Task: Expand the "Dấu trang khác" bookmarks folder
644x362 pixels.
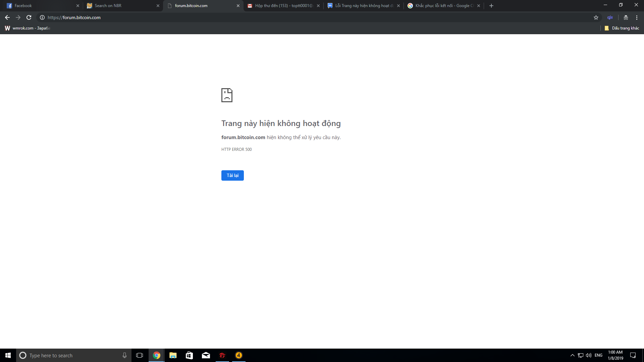Action: click(622, 28)
